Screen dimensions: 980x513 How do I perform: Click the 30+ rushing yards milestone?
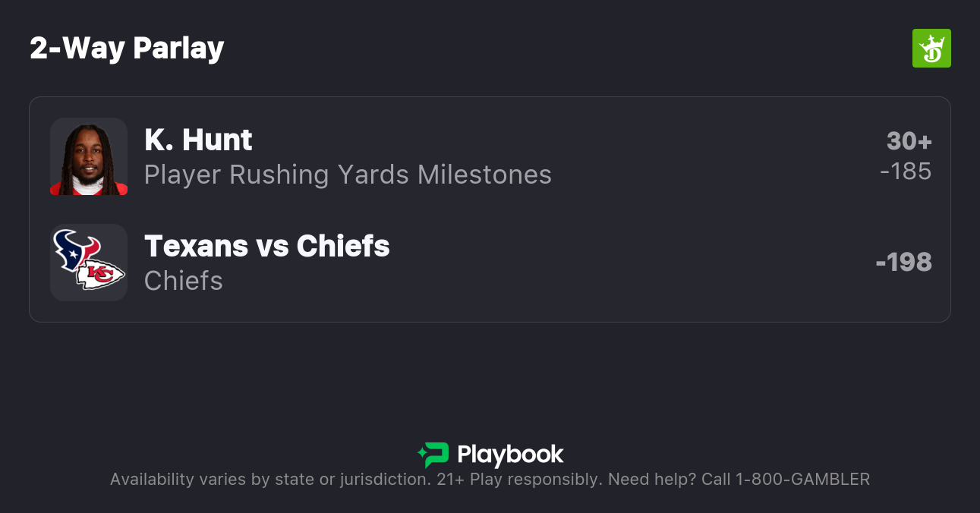coord(909,141)
